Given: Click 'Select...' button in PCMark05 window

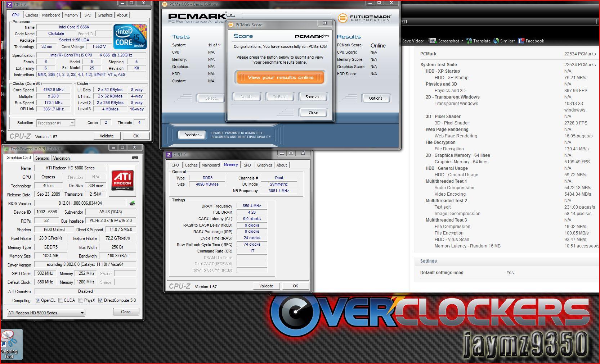Looking at the screenshot, I should point(212,98).
